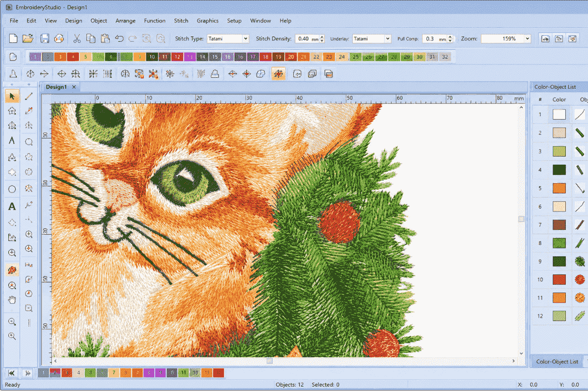Select color 7 in the bottom palette strip
Viewport: 588px width, 392px height.
114,373
